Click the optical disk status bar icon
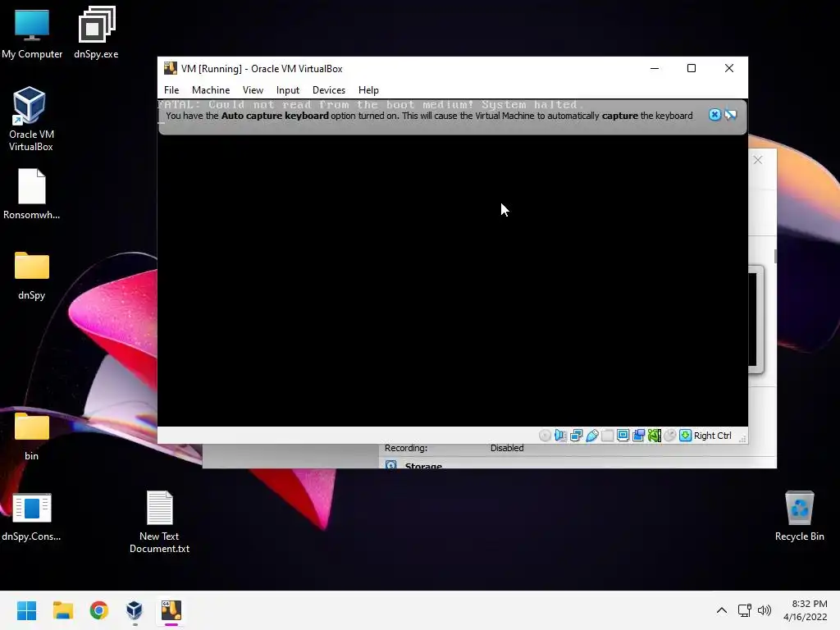The image size is (840, 630). [x=545, y=436]
